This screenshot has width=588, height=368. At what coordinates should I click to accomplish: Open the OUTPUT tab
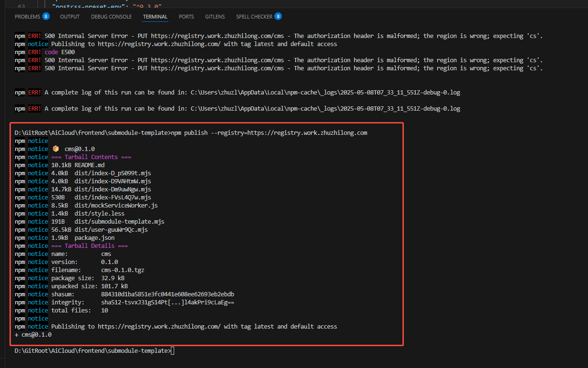coord(70,17)
